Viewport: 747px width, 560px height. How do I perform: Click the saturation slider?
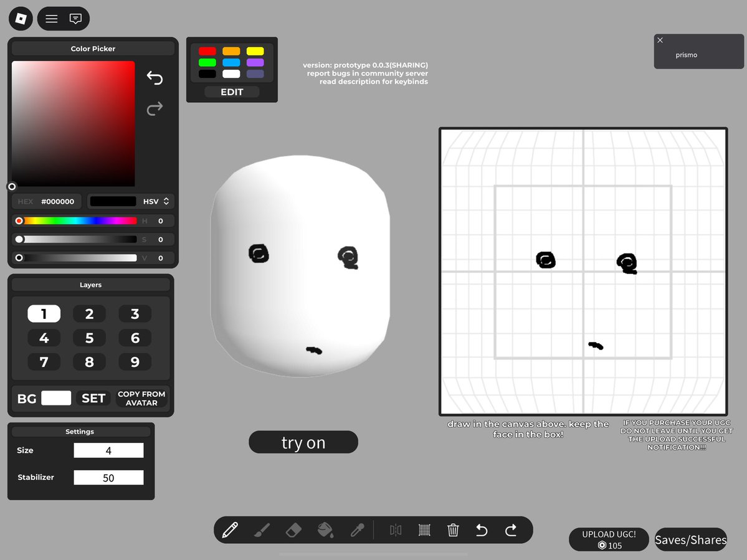coord(78,239)
